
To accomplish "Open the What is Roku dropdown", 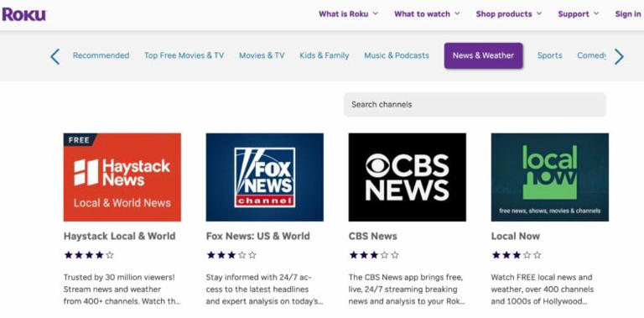I will click(348, 14).
